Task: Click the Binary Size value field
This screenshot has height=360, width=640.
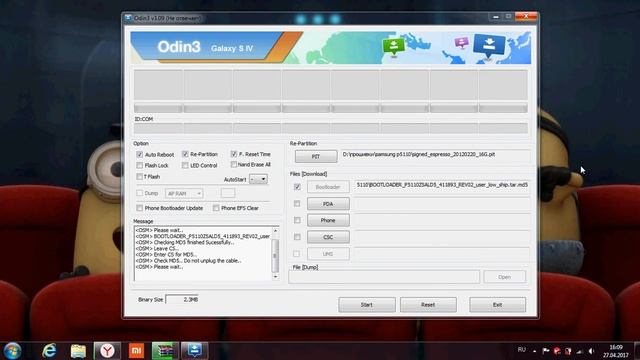Action: click(182, 299)
